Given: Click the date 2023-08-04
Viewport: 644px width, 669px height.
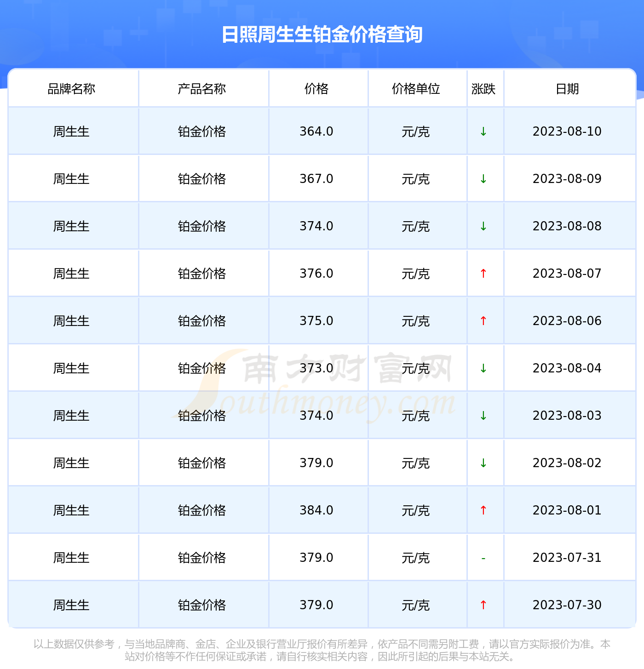Looking at the screenshot, I should point(567,368).
